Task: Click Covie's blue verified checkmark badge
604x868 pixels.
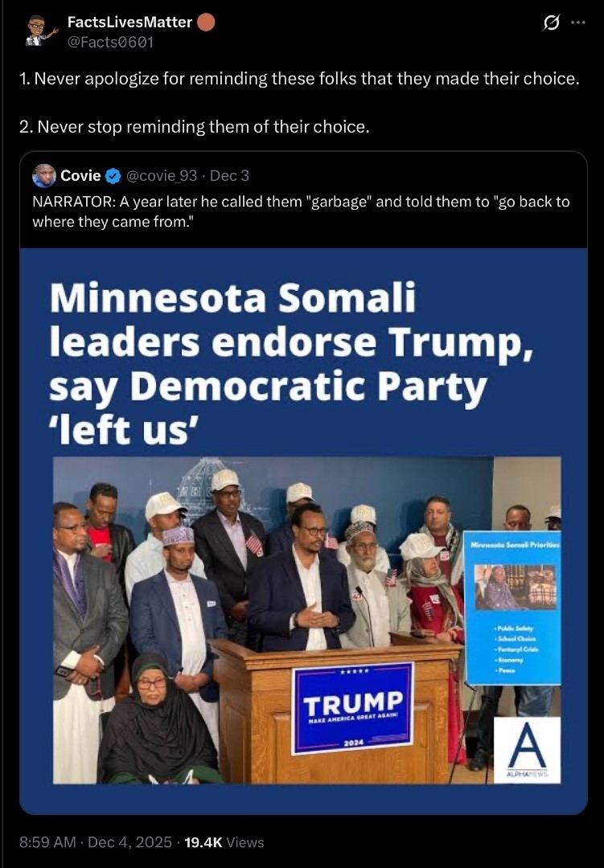Action: point(113,176)
